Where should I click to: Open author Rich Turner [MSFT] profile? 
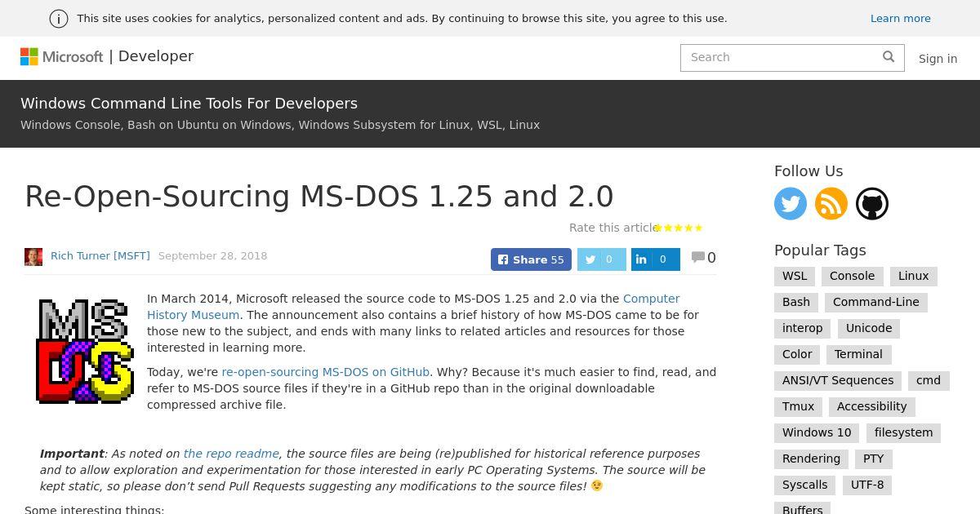point(100,255)
